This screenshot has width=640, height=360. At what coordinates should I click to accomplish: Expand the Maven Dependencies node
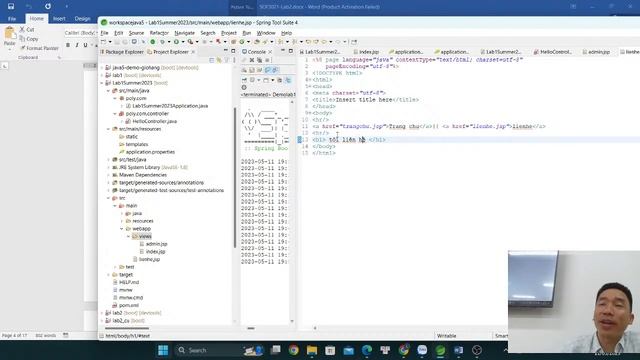pos(109,175)
